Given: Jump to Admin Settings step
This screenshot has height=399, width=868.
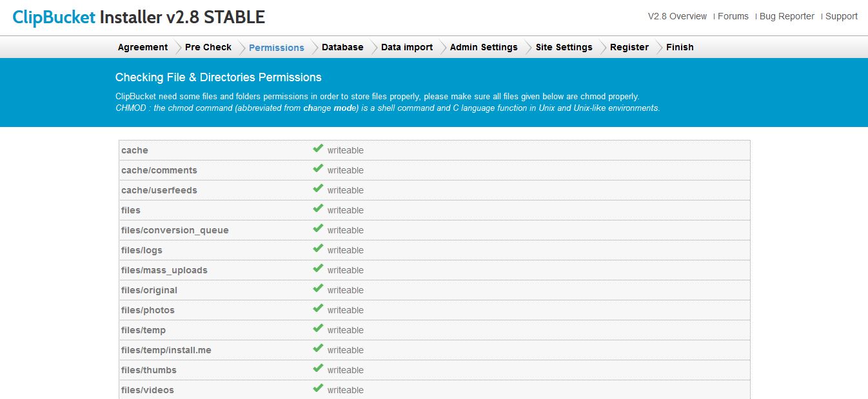Looking at the screenshot, I should tap(484, 47).
